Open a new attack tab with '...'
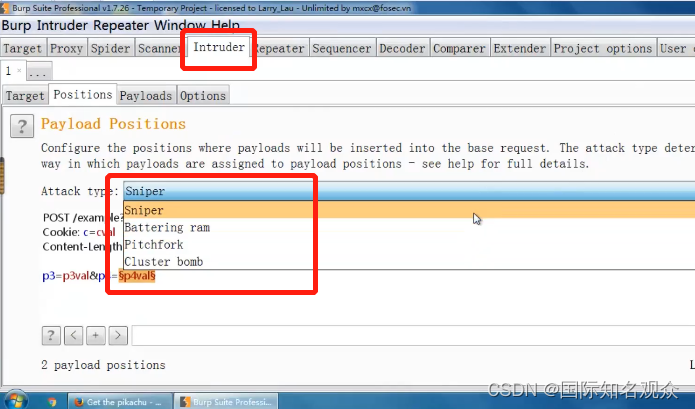695x409 pixels. tap(39, 71)
